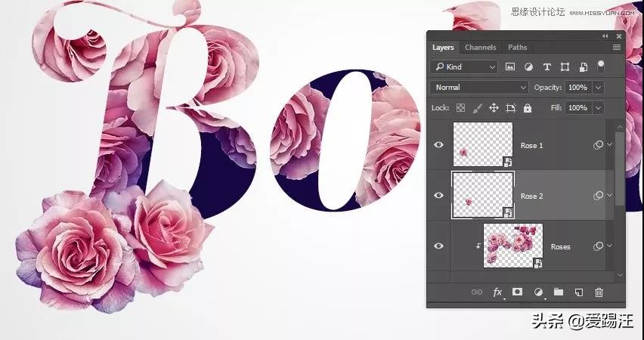Collapse the panel with double arrows
644x340 pixels.
pos(605,36)
